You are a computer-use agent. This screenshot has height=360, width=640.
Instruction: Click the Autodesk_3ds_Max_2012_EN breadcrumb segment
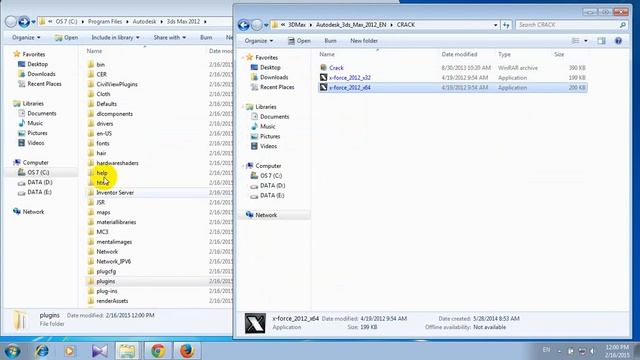pos(351,25)
